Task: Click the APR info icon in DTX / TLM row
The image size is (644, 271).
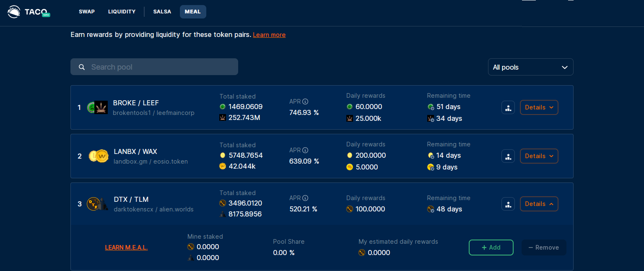Action: pos(305,198)
